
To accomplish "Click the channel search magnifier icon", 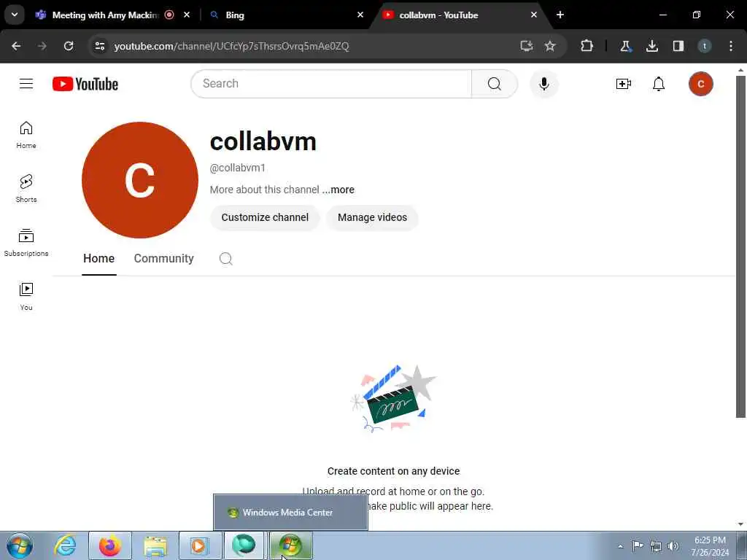I will [226, 259].
